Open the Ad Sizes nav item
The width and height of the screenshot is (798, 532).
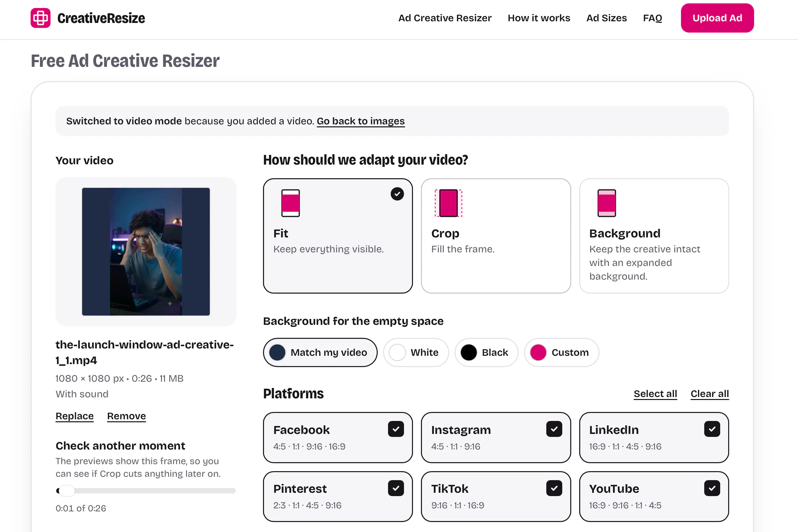[x=606, y=18]
